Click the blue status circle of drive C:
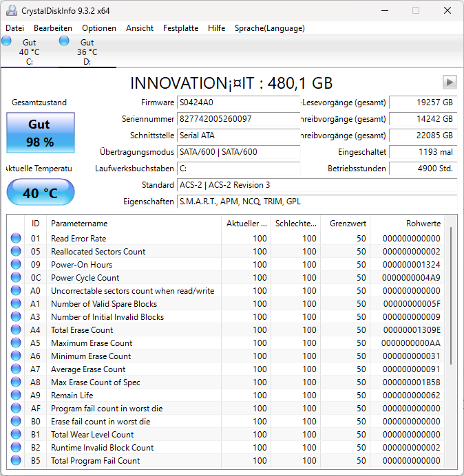This screenshot has height=476, width=464. pyautogui.click(x=6, y=41)
